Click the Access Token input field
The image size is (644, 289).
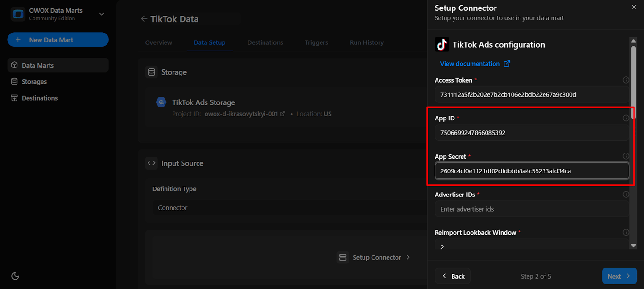pyautogui.click(x=532, y=94)
